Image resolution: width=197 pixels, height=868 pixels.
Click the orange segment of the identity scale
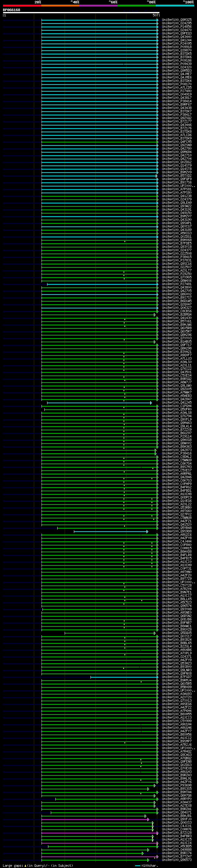pyautogui.click(x=60, y=6)
